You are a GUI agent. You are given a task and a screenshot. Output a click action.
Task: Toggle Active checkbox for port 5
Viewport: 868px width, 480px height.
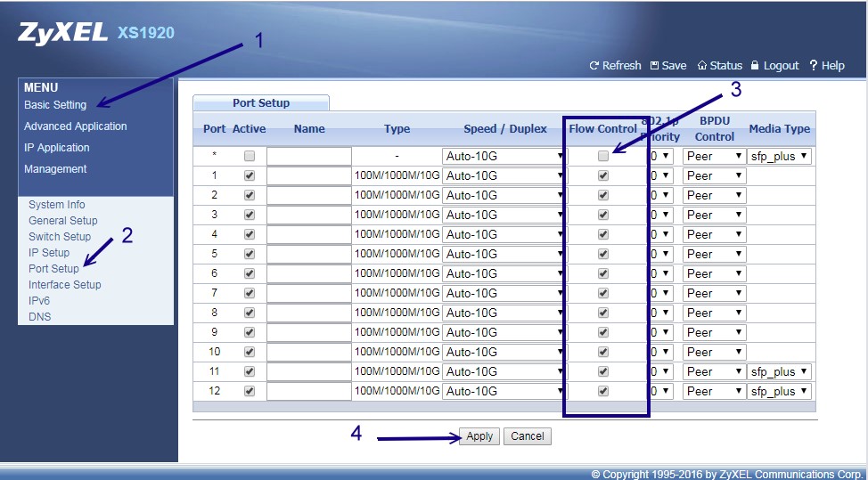click(250, 254)
